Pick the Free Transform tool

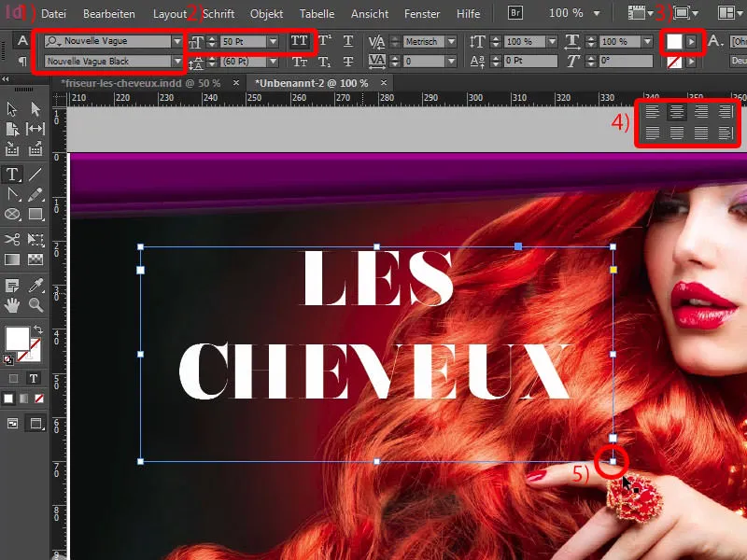(35, 239)
